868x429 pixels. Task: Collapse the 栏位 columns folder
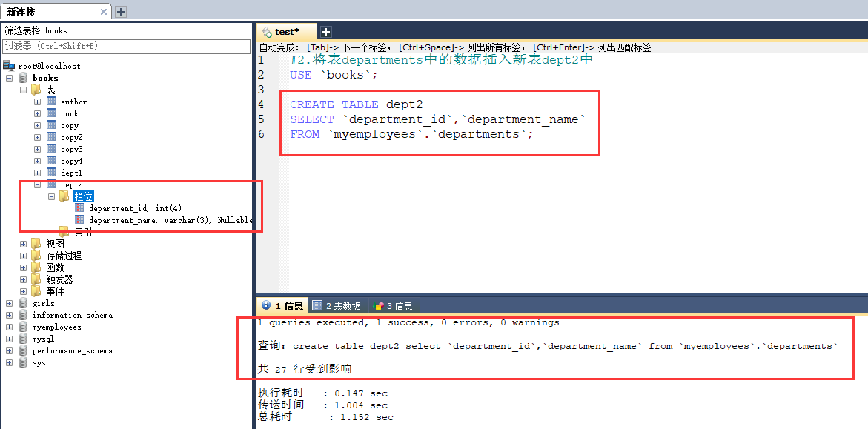click(51, 196)
